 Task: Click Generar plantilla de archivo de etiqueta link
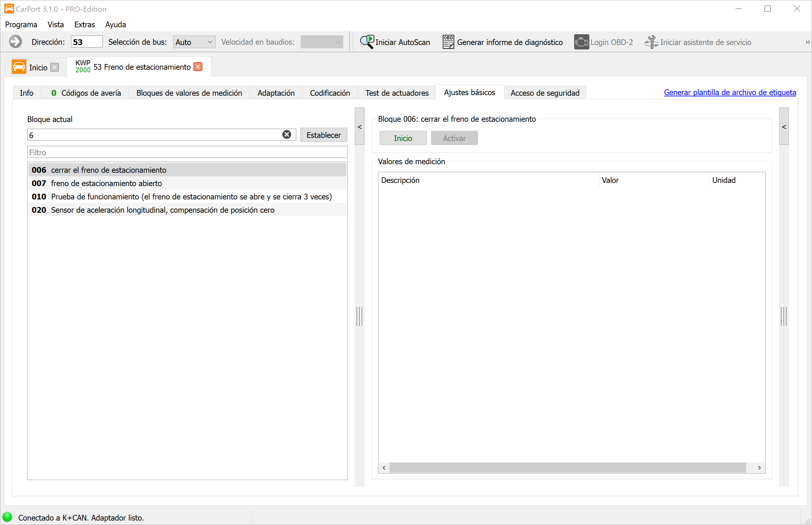pos(730,92)
